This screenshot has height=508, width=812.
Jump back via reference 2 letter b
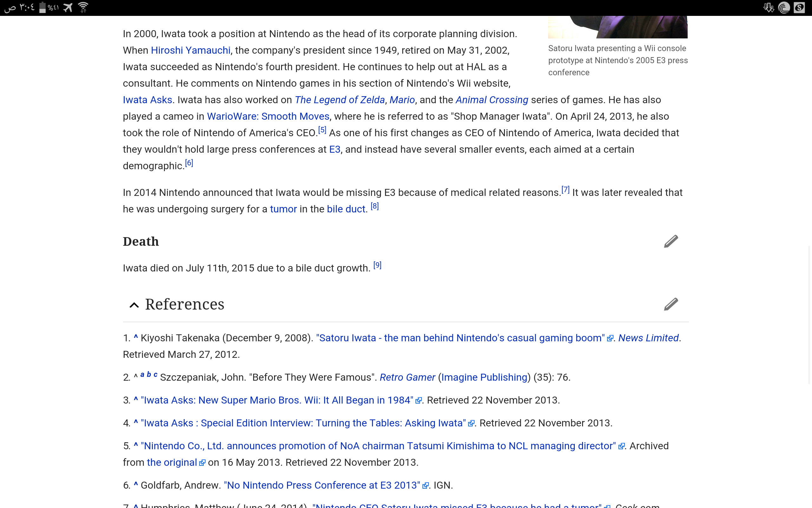pyautogui.click(x=149, y=374)
